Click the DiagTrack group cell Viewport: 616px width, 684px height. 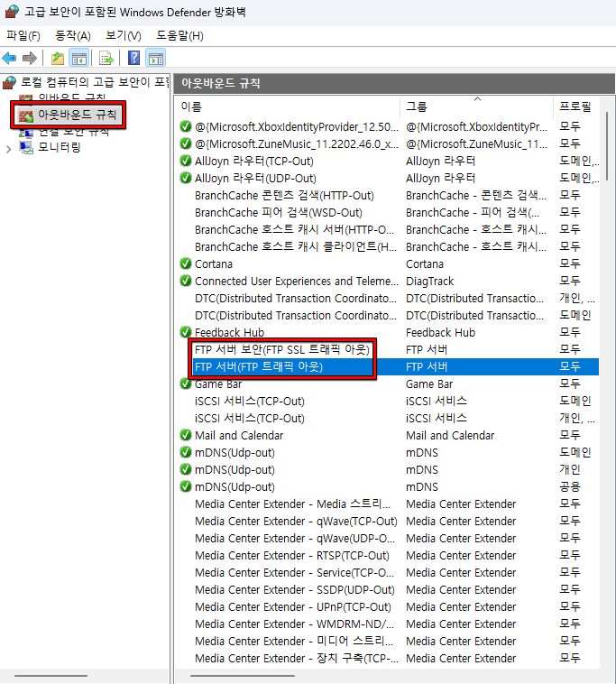coord(430,281)
